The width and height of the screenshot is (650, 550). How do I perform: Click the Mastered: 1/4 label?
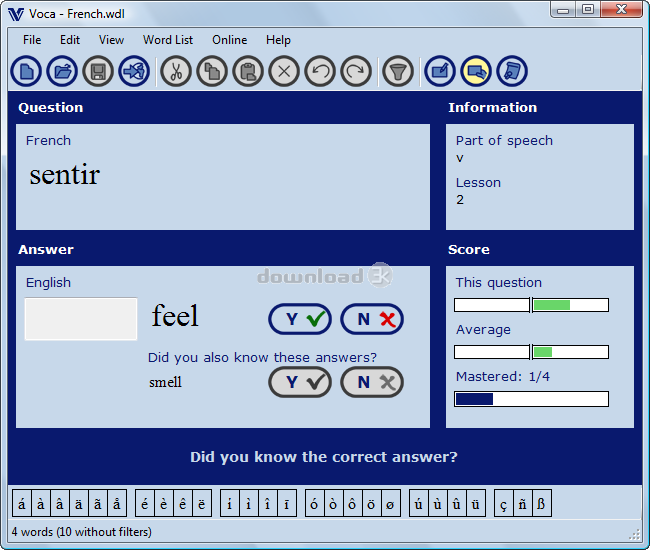(503, 376)
